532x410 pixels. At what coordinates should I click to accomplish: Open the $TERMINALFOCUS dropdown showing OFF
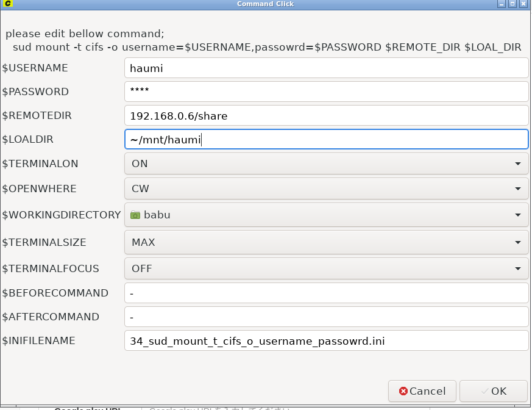[326, 268]
